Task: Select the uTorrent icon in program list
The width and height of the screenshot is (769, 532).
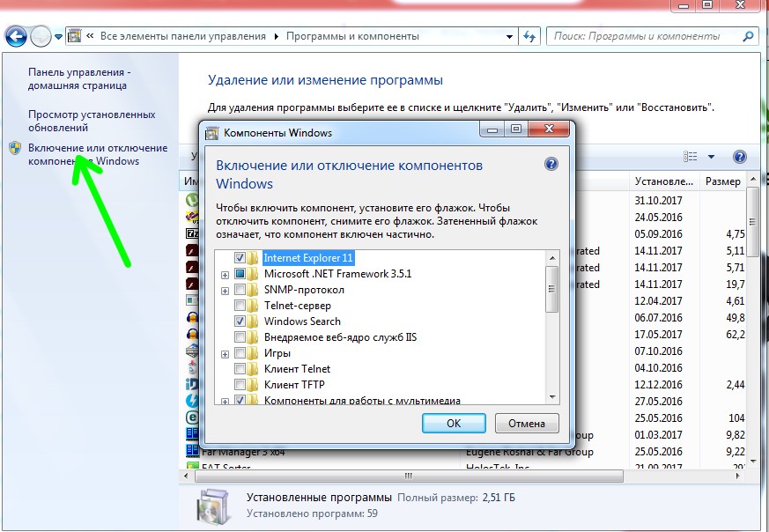Action: 192,200
